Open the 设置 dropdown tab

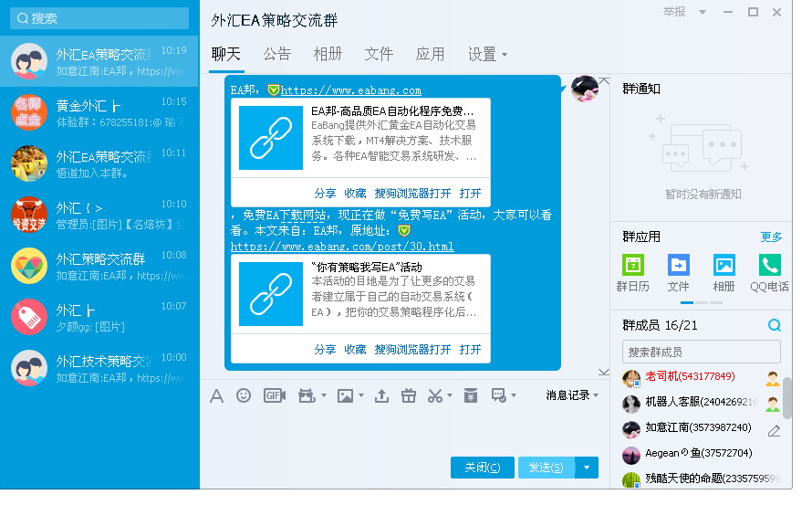[487, 55]
